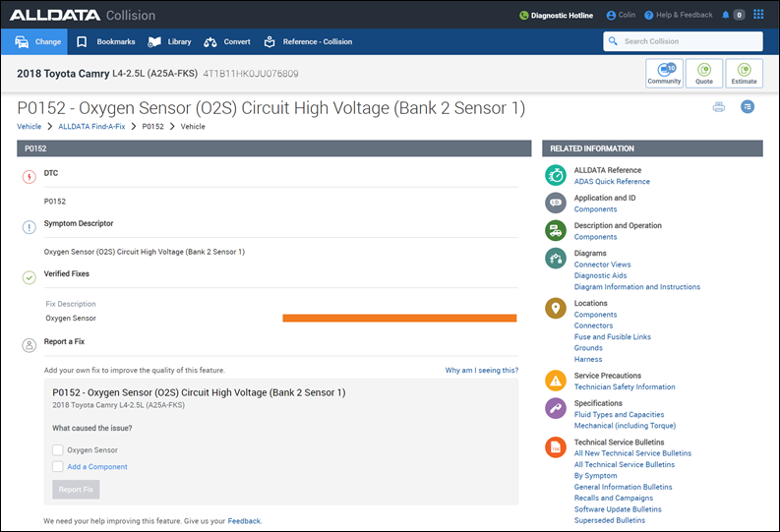Tick the Add a Component checkbox
Screen dimensions: 780x532
click(58, 467)
